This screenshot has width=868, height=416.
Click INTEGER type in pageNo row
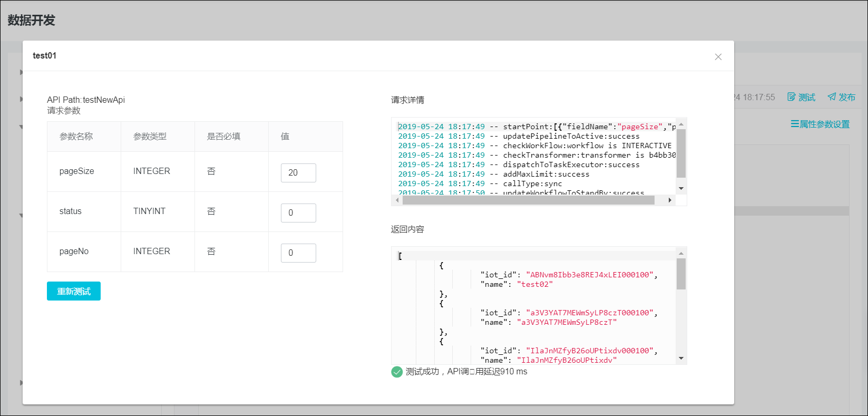click(152, 251)
